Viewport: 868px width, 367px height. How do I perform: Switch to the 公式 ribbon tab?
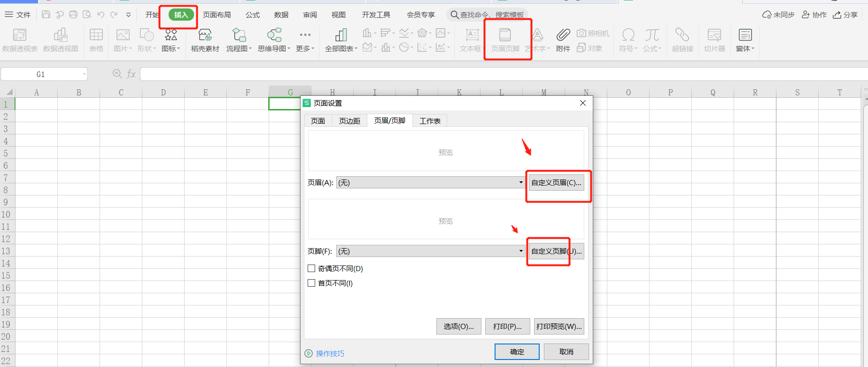pos(253,15)
